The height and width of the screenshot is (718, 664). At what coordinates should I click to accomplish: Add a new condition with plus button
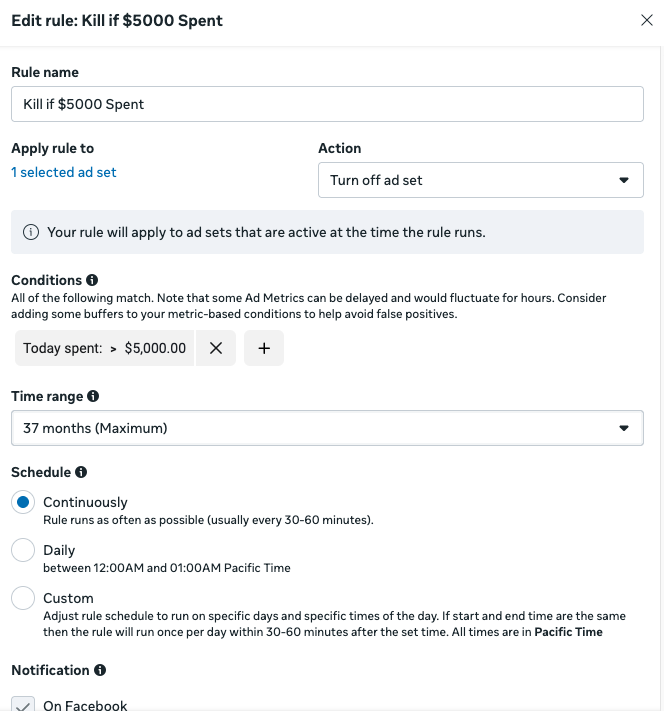pyautogui.click(x=264, y=348)
